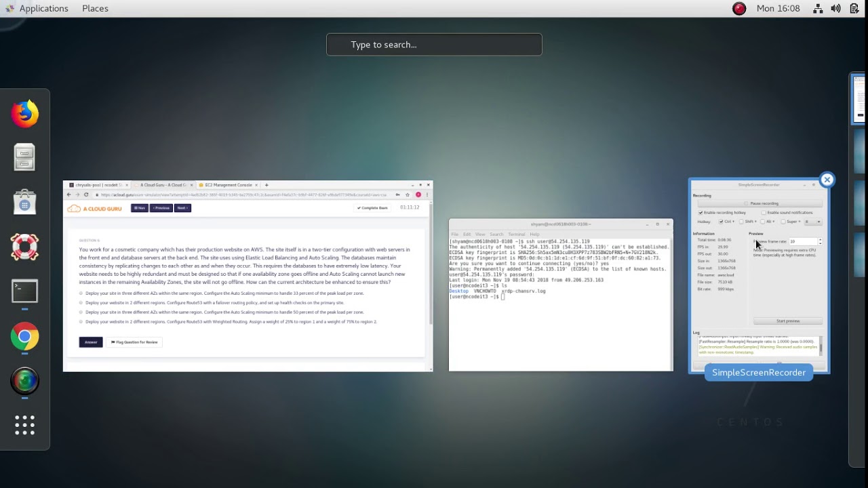Open the volume icon in top bar
Viewport: 868px width, 488px height.
coord(836,8)
